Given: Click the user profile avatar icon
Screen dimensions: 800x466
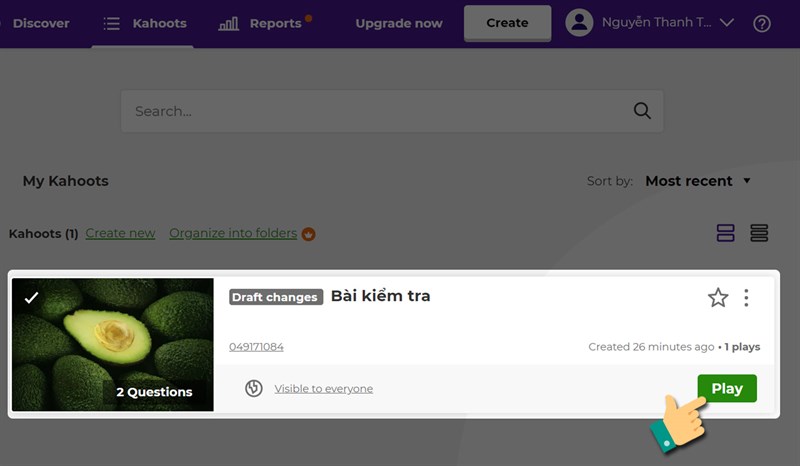Looking at the screenshot, I should click(x=579, y=23).
